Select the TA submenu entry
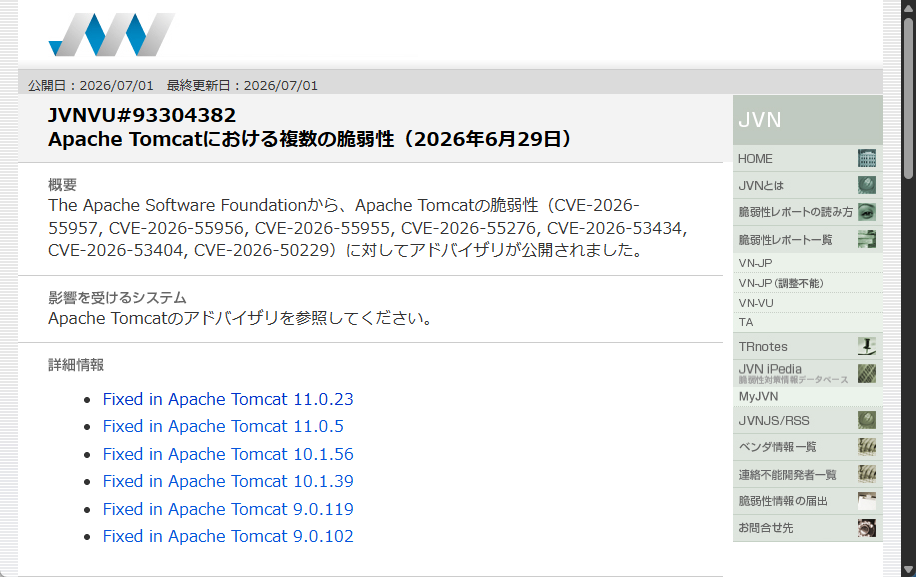The width and height of the screenshot is (916, 577). [807, 322]
